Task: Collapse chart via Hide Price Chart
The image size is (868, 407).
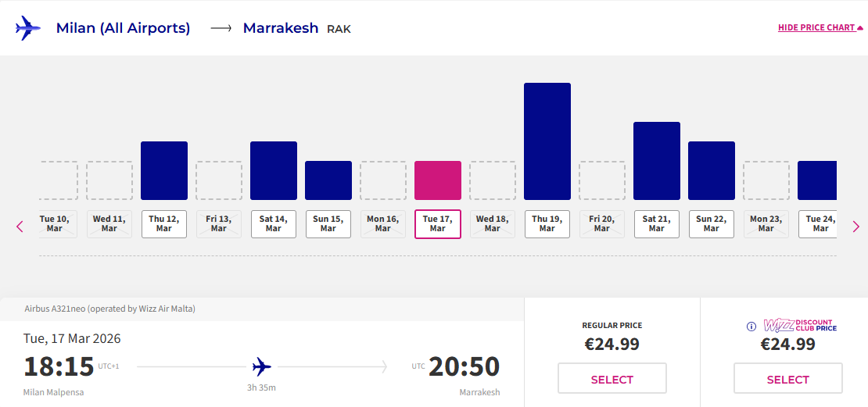Action: pos(820,28)
